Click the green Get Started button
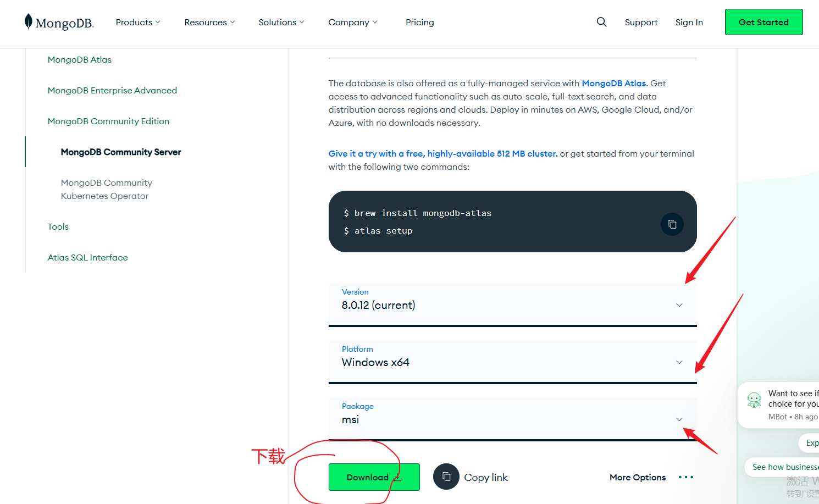The height and width of the screenshot is (504, 819). 763,22
